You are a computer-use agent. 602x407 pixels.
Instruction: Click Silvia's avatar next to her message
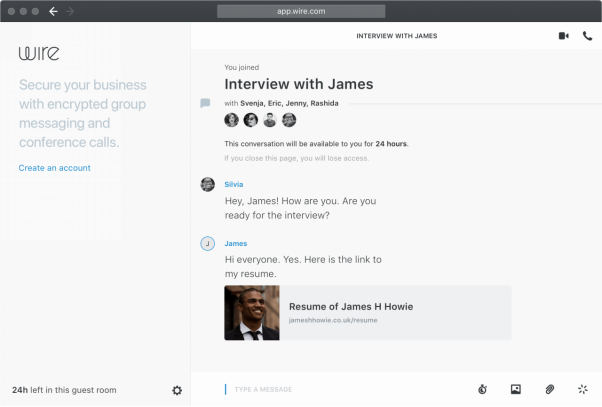[x=208, y=185]
